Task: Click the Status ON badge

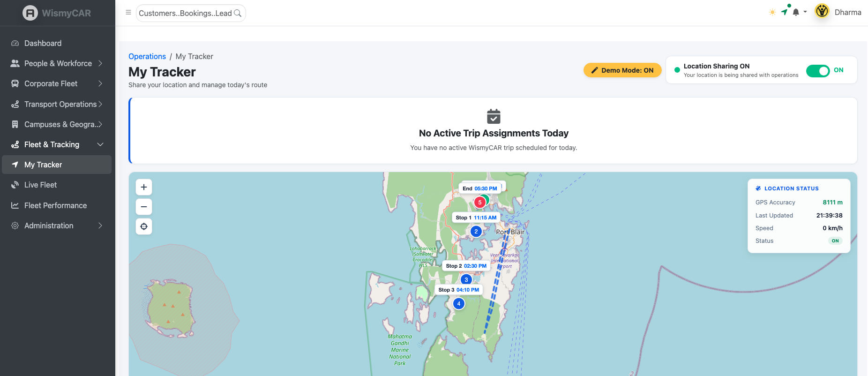Action: pyautogui.click(x=835, y=241)
